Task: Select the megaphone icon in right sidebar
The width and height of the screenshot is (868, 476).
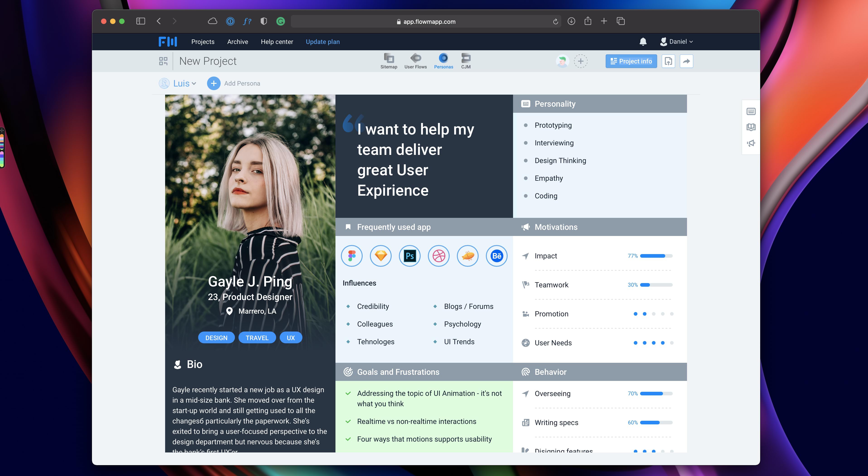Action: (x=751, y=143)
